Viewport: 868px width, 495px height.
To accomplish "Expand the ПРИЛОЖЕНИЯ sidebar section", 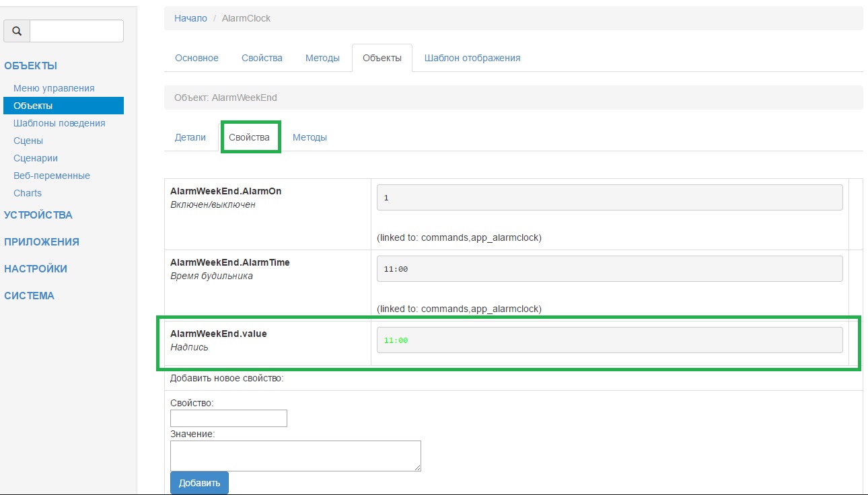I will point(42,242).
